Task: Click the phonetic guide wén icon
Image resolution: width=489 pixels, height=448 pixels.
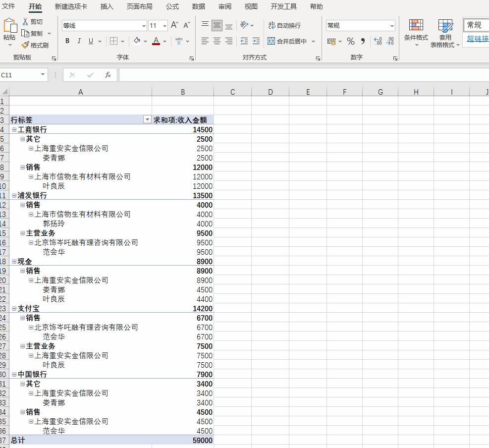Action: click(179, 41)
